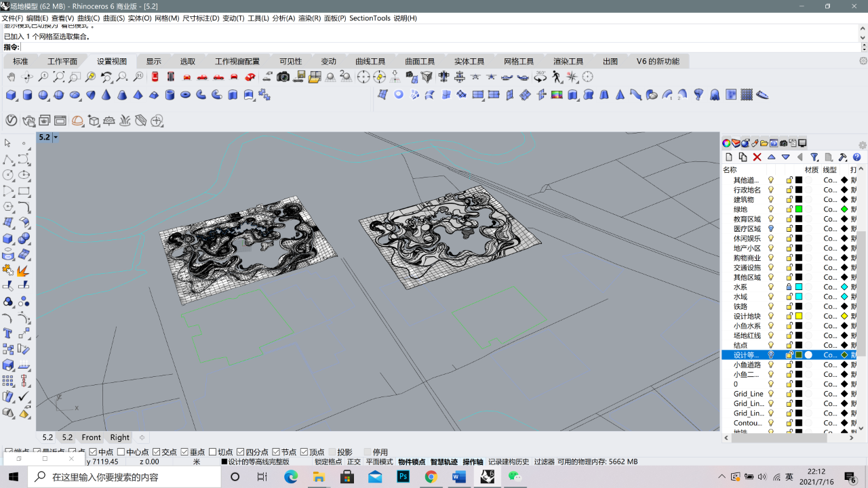868x488 pixels.
Task: Click 操作轴 in the status bar
Action: (x=473, y=462)
